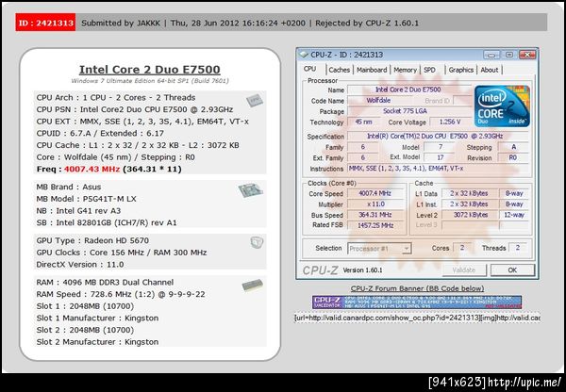This screenshot has height=392, width=566.
Task: Click the Package value Socket 775 LGA
Action: (409, 111)
